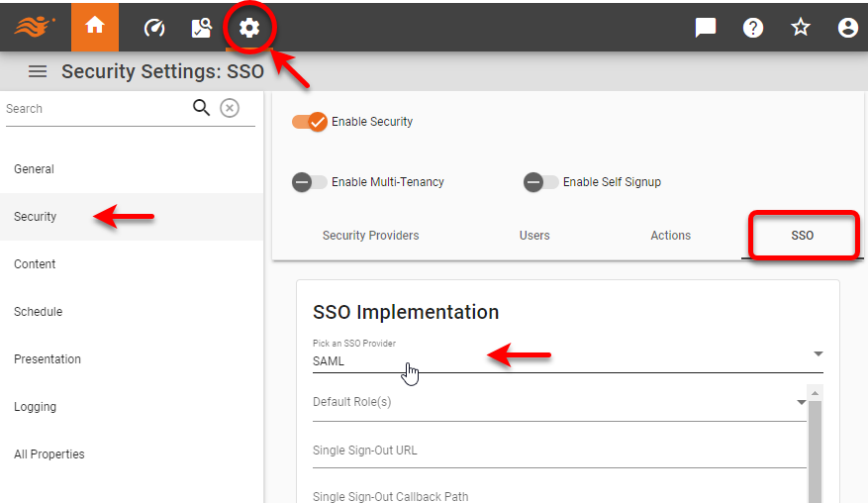Open the settings gear icon

pyautogui.click(x=249, y=28)
